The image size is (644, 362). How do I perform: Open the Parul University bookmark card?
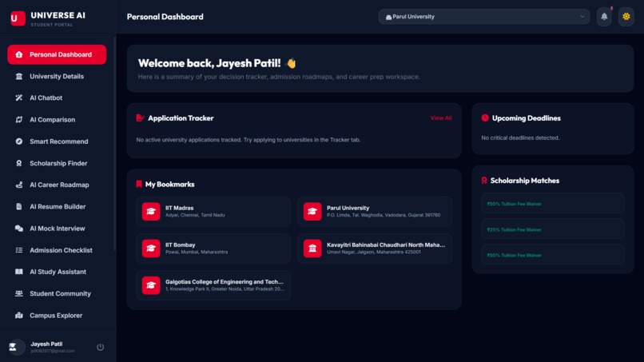(375, 212)
